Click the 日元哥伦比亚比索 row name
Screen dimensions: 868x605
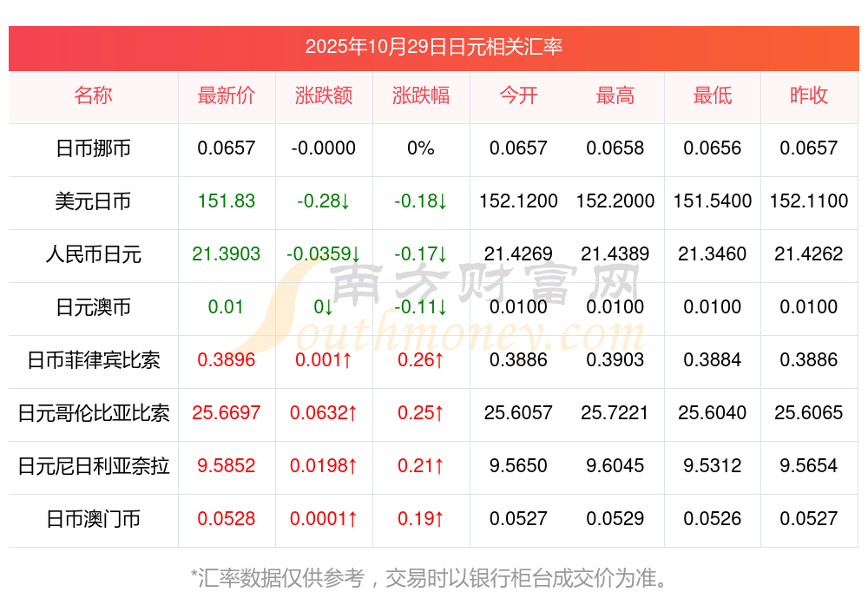tap(93, 413)
